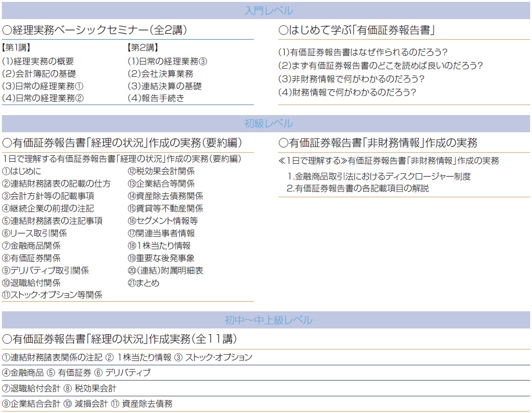
Task: Select (3)日常の経理業務①
Action: pos(43,86)
